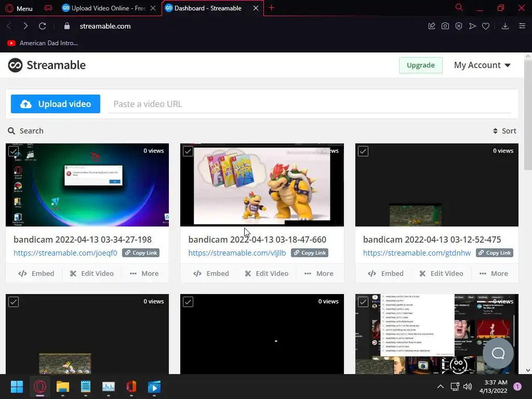Open the Windows Start button
The height and width of the screenshot is (399, 532).
[x=17, y=387]
